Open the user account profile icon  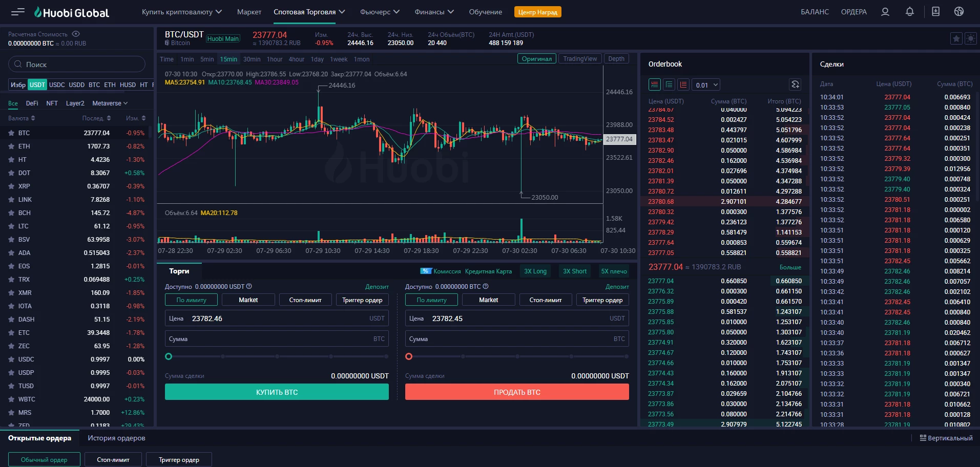pos(885,12)
